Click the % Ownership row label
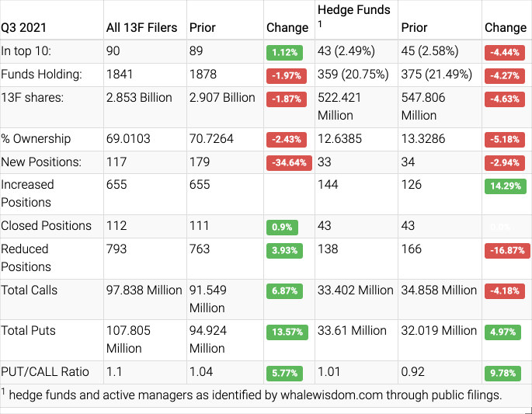Viewport: 532px width, 414px height. point(36,139)
